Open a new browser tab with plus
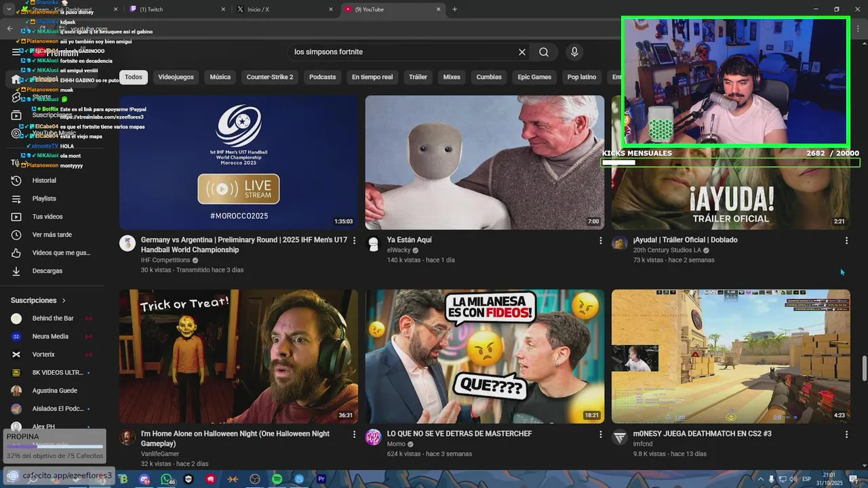 pyautogui.click(x=454, y=9)
